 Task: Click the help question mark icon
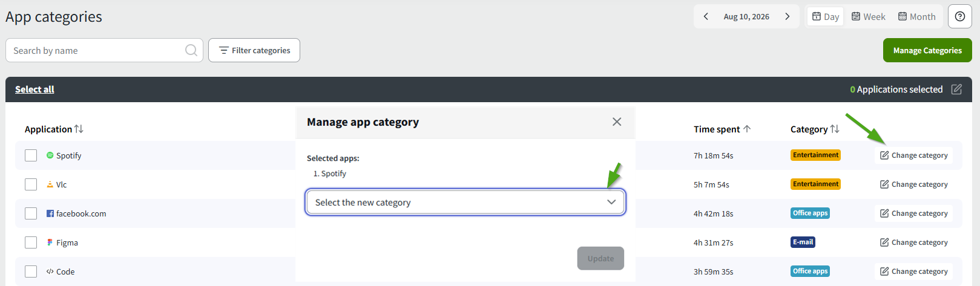(x=960, y=17)
